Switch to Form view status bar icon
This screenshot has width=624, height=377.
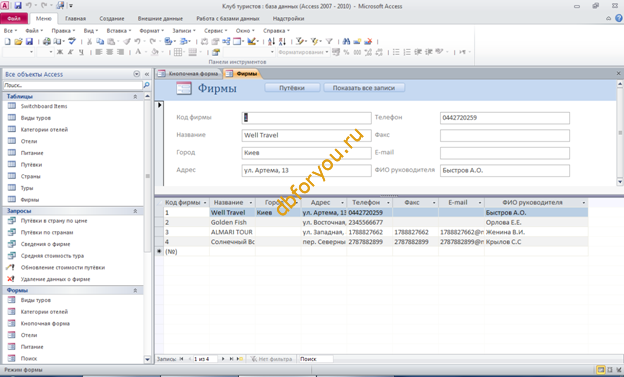coord(601,370)
